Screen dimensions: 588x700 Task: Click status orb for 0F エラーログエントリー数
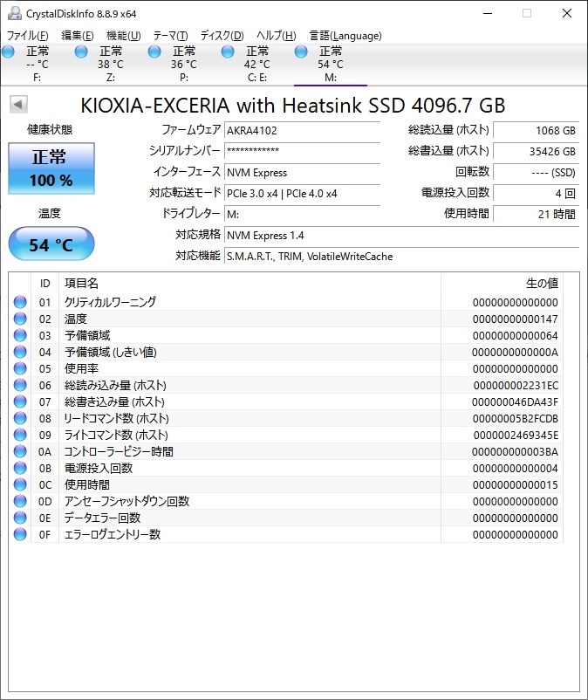[x=20, y=534]
